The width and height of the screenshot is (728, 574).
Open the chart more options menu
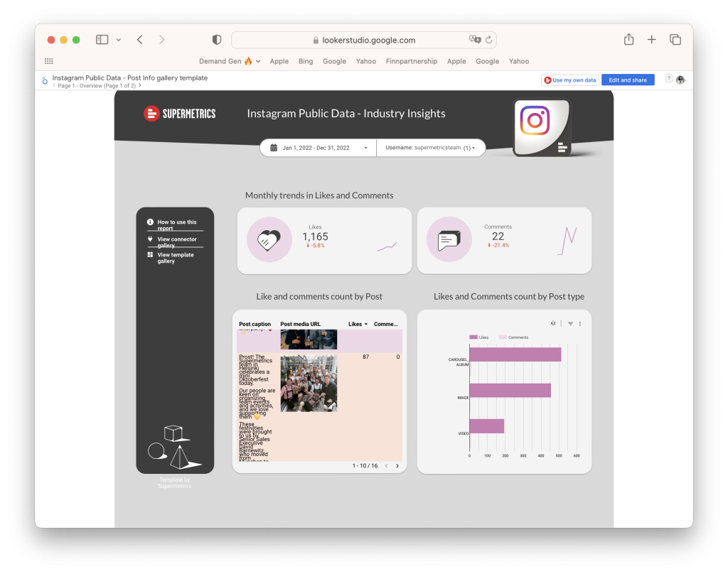click(x=580, y=323)
